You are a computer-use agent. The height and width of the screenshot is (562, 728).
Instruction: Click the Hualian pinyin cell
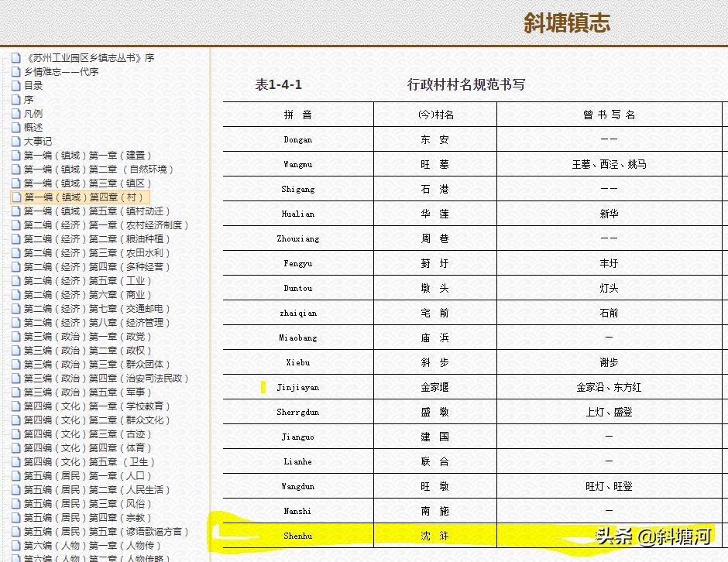coord(297,214)
